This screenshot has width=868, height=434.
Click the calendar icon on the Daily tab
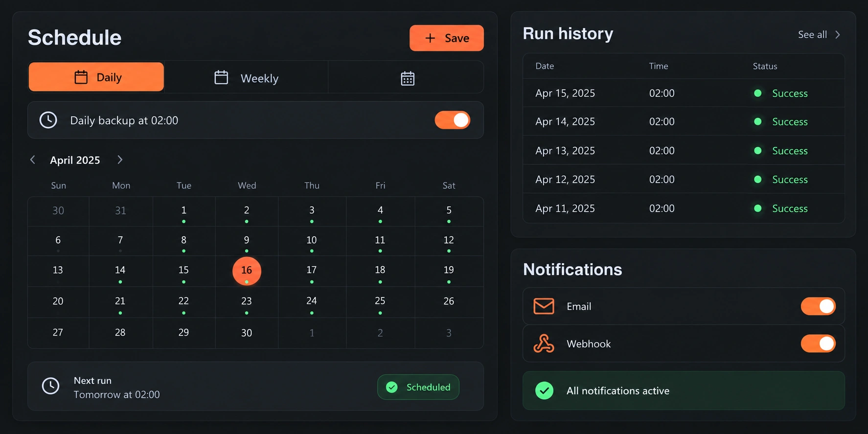(81, 77)
